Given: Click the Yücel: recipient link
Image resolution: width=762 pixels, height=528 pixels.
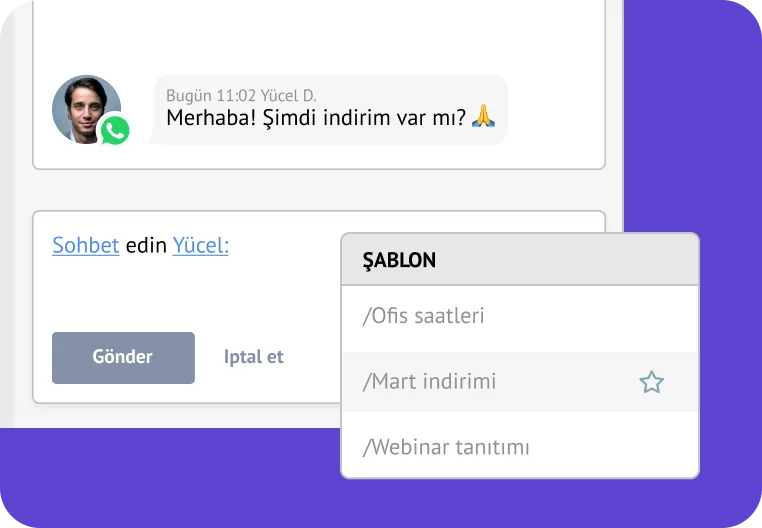Looking at the screenshot, I should 200,245.
